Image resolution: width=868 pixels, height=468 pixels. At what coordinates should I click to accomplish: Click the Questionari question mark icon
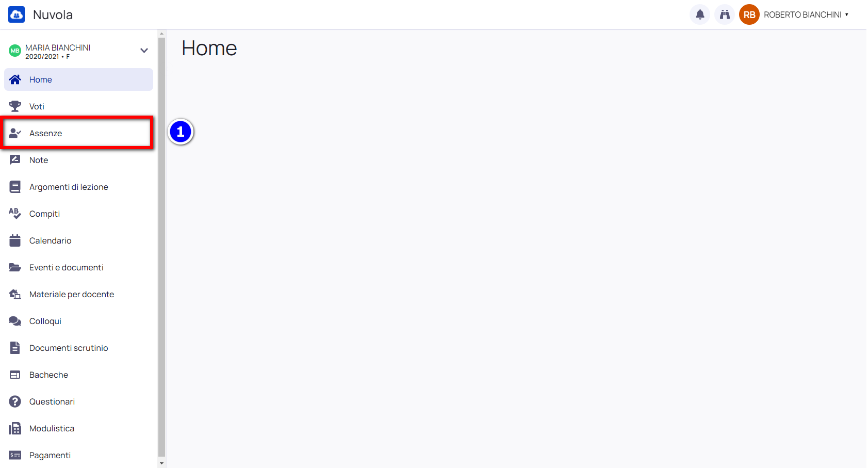coord(15,401)
